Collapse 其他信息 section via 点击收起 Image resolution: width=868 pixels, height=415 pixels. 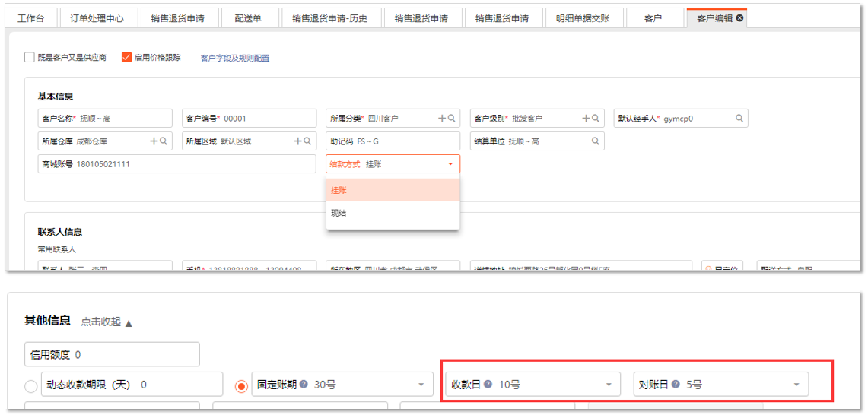[x=107, y=322]
